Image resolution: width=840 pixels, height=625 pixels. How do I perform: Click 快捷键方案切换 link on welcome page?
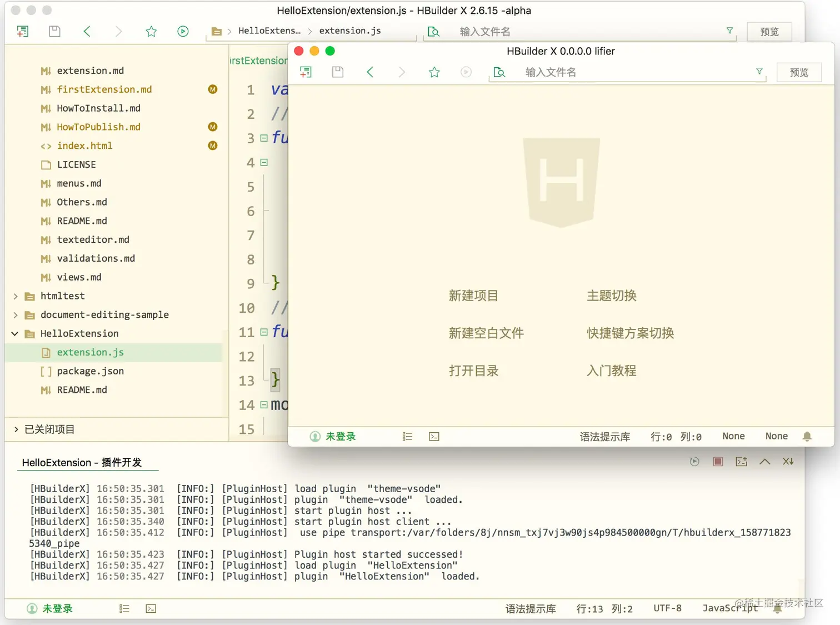pos(631,333)
